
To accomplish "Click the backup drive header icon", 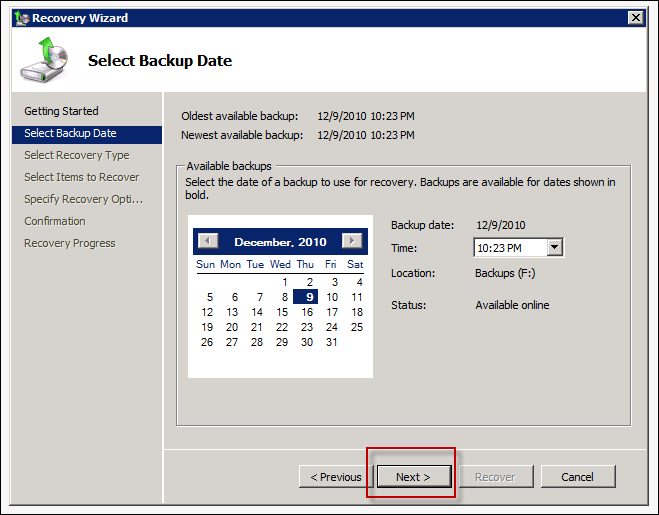I will coord(45,60).
